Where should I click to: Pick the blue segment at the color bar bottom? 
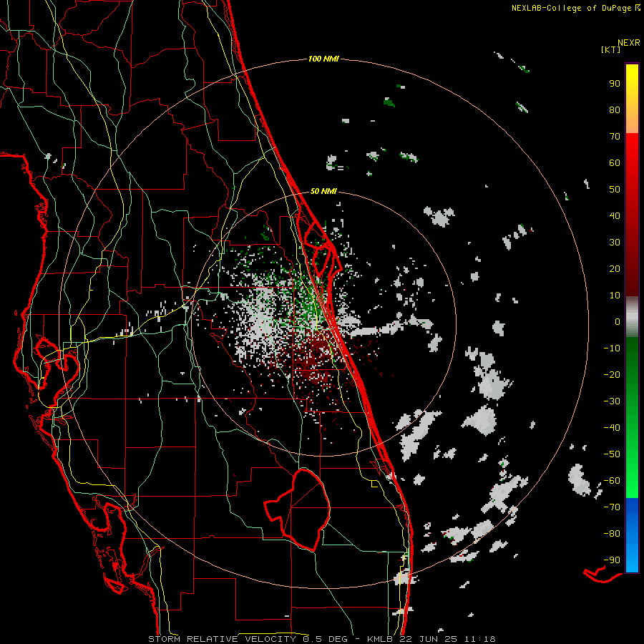(x=632, y=535)
